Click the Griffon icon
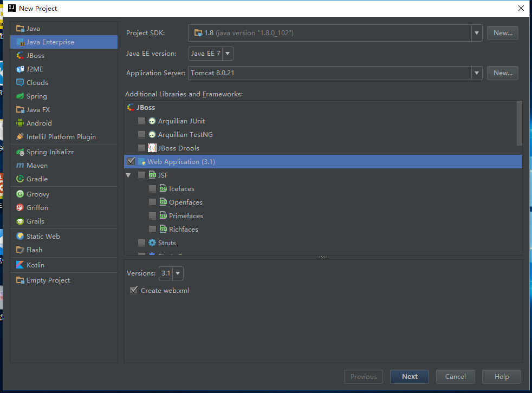Image resolution: width=532 pixels, height=393 pixels. (20, 207)
